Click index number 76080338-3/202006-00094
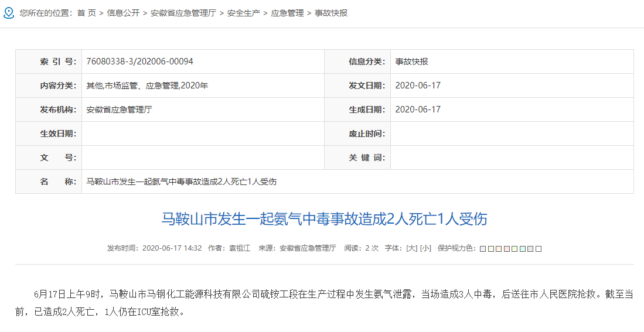This screenshot has width=644, height=332. (139, 61)
